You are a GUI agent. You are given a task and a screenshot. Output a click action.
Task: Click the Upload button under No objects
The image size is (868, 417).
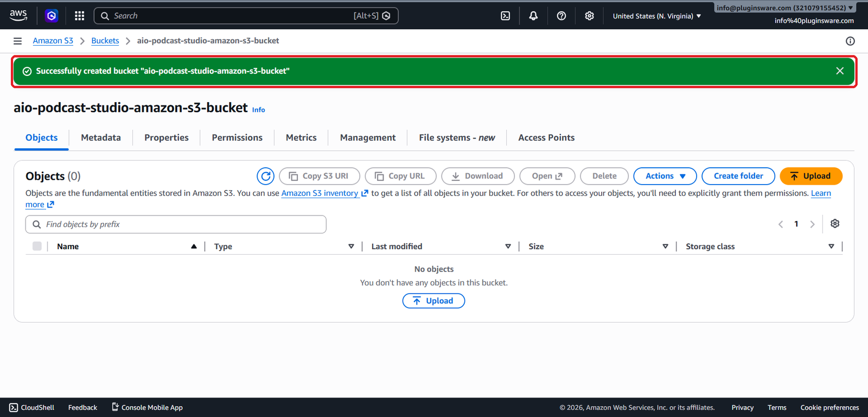(433, 301)
